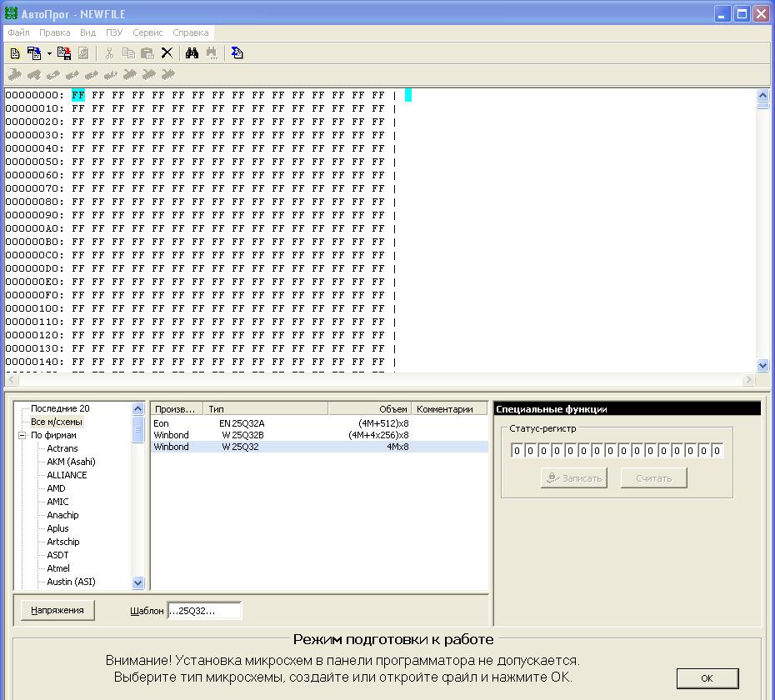Open Find with the binoculars icon
Viewport: 775px width, 700px height.
192,53
